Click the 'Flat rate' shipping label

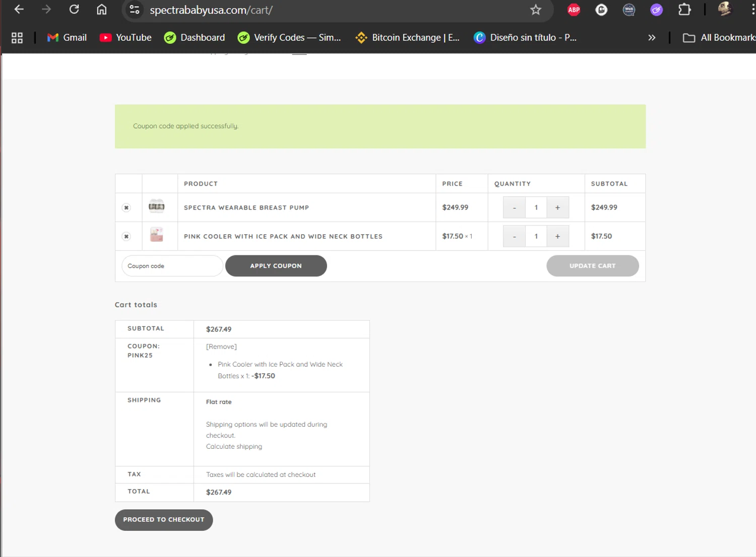tap(219, 402)
